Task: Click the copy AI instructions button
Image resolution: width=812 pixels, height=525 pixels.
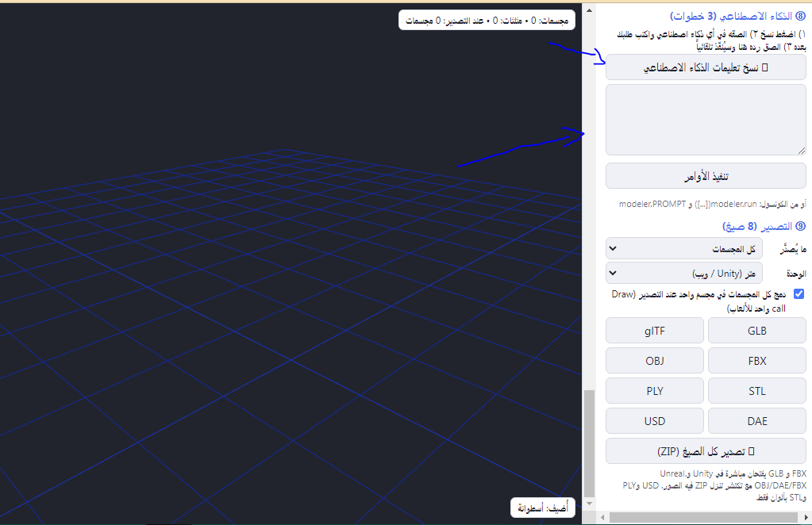Action: 706,67
